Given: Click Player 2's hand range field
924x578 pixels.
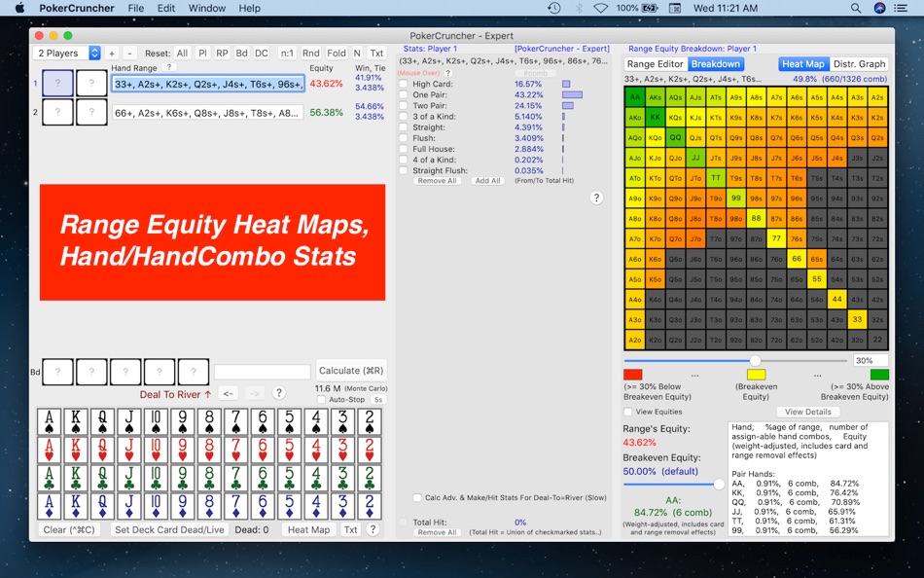Looking at the screenshot, I should pyautogui.click(x=207, y=113).
